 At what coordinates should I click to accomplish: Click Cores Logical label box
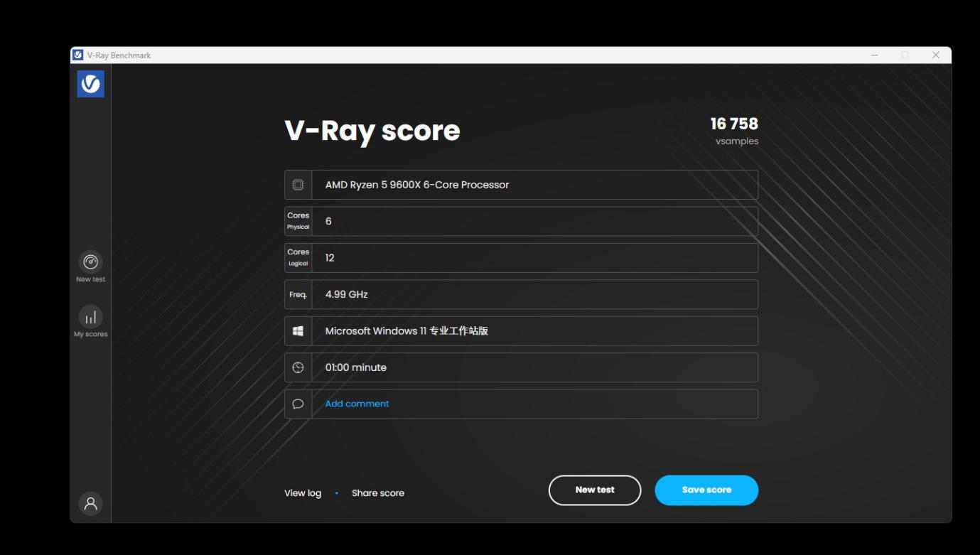pos(298,258)
